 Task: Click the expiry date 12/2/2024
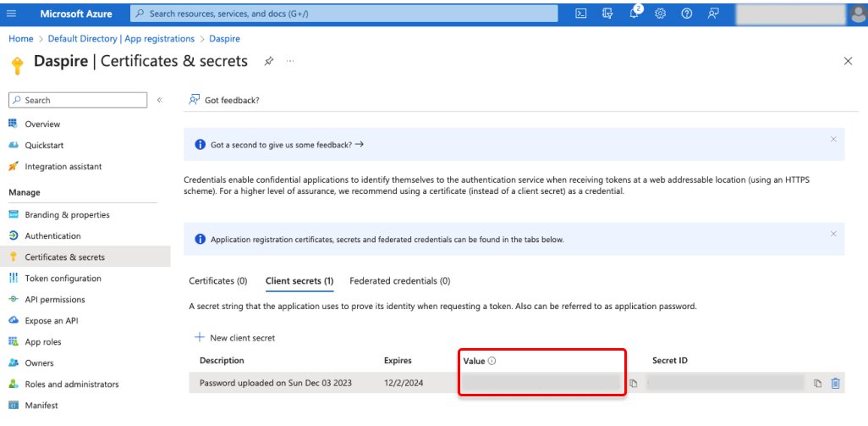click(x=404, y=383)
